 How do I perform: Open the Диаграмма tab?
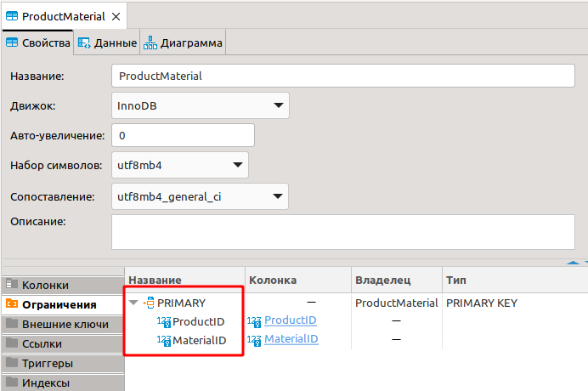[184, 42]
